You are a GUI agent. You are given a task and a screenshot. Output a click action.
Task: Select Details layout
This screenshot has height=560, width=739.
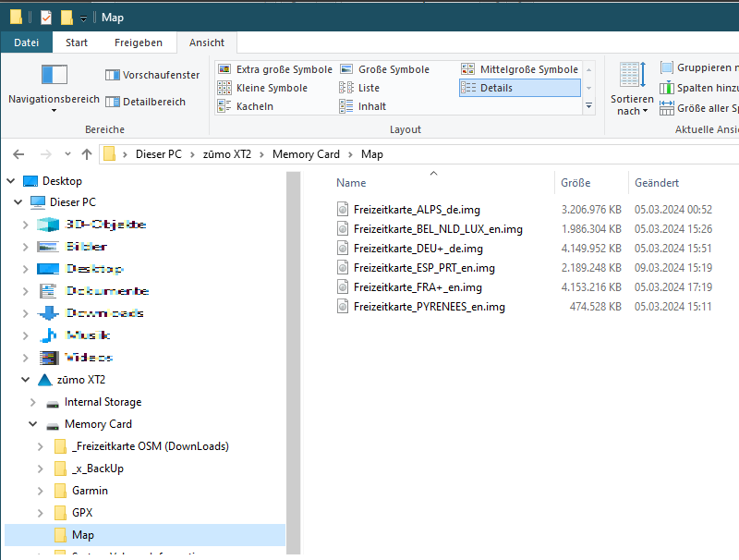pyautogui.click(x=519, y=88)
